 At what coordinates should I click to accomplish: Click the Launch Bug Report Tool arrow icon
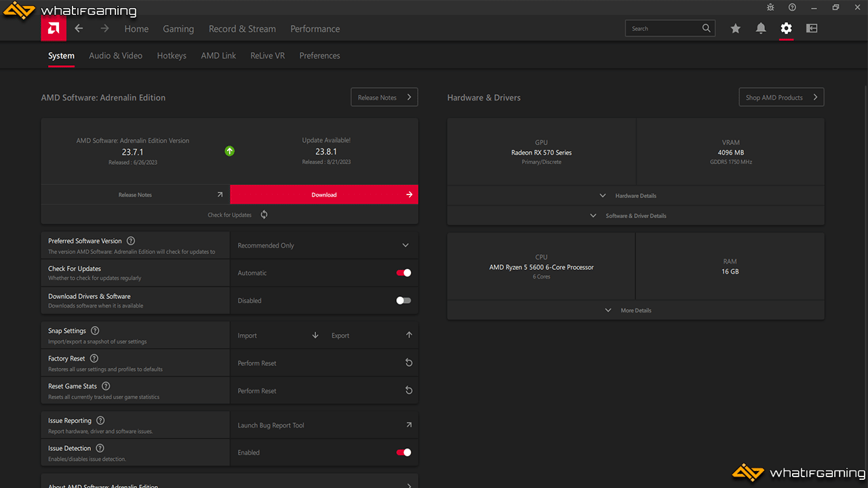click(409, 425)
